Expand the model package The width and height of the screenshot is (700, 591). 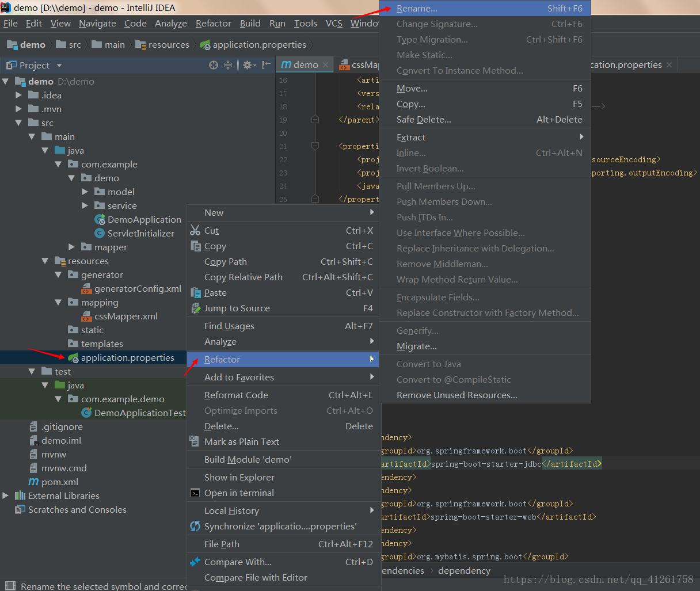pos(85,192)
